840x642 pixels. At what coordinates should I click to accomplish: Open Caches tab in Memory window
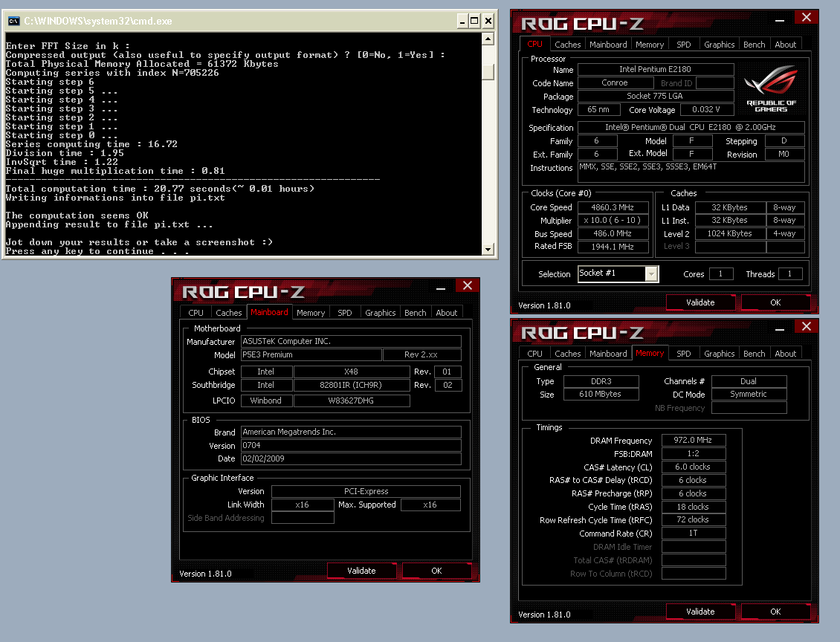point(567,354)
